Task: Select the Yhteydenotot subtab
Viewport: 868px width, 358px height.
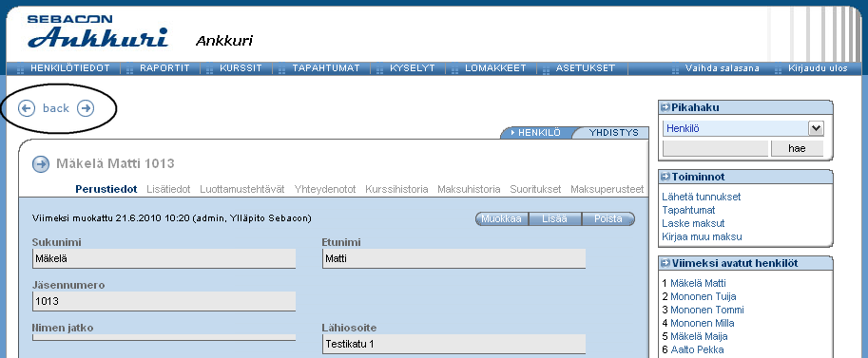Action: tap(325, 189)
